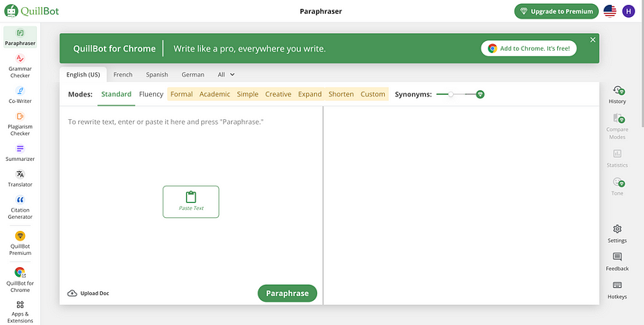644x325 pixels.
Task: Select the Creative mode
Action: pyautogui.click(x=278, y=94)
